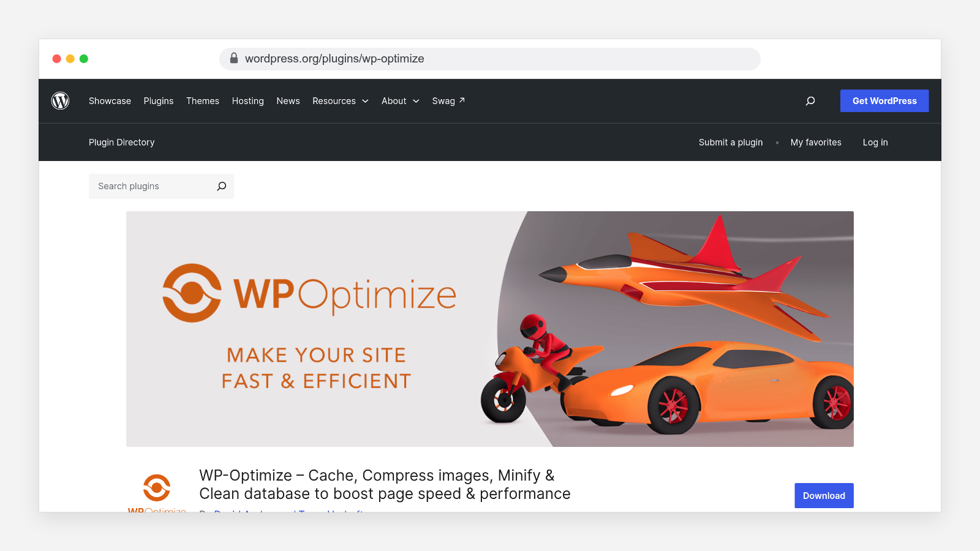Go to Plugins in the navigation
The image size is (980, 551).
(159, 101)
